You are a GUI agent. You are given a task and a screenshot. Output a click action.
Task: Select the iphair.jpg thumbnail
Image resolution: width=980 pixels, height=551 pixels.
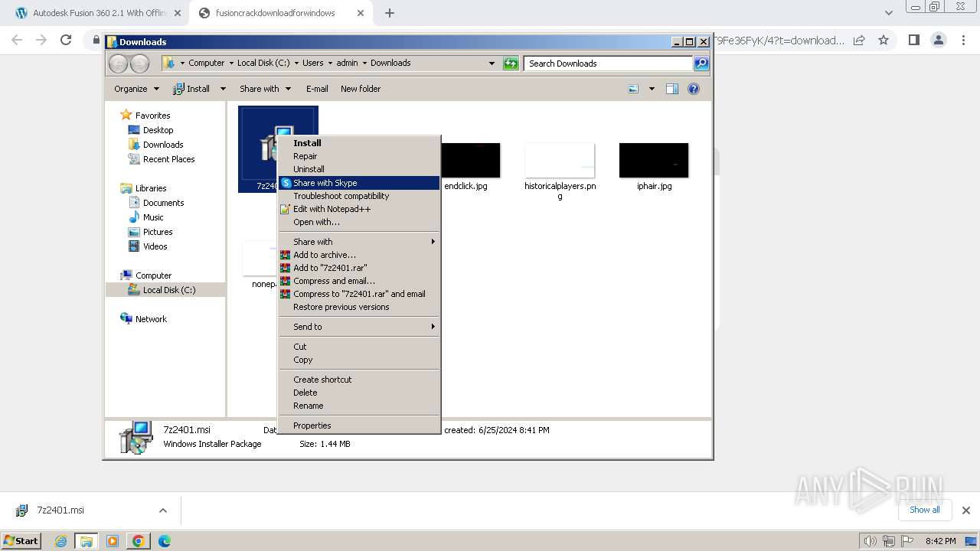654,161
